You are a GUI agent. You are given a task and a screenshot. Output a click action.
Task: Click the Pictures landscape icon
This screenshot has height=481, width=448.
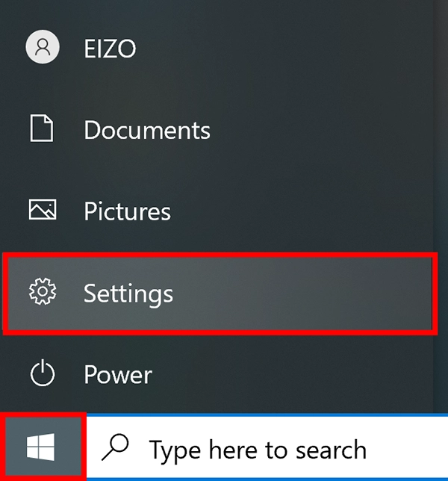tap(43, 209)
